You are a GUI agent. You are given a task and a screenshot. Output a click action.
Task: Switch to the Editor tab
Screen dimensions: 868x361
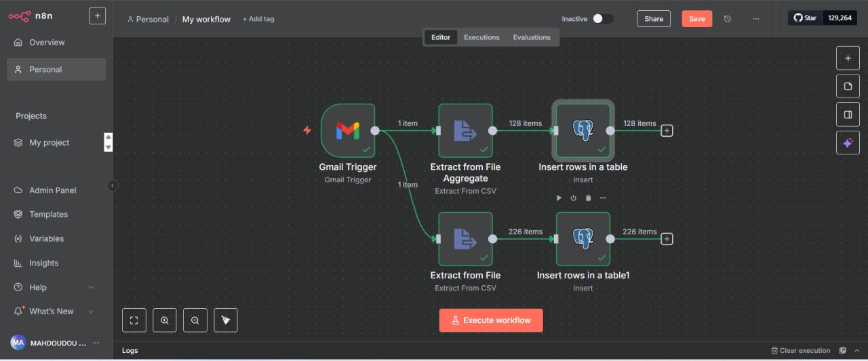pyautogui.click(x=441, y=37)
